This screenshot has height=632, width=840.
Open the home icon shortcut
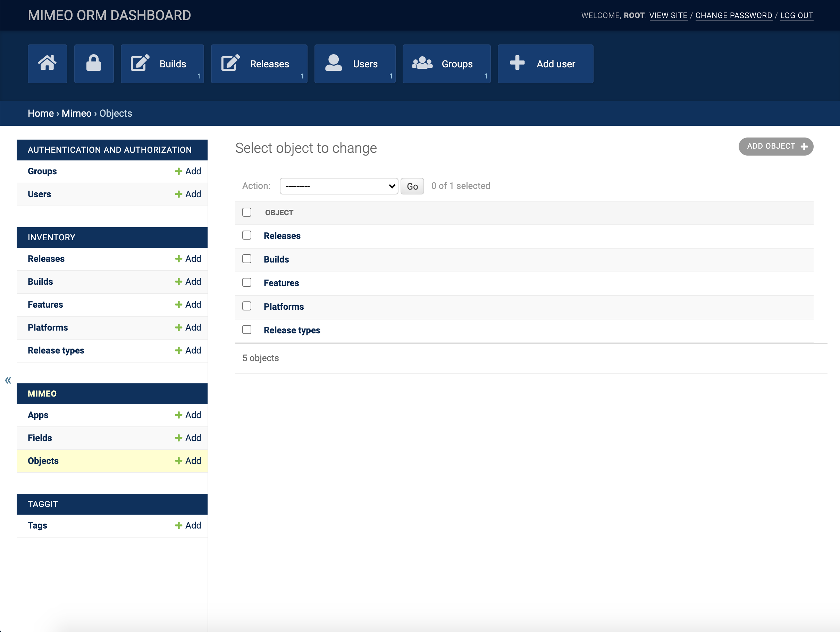pos(48,64)
